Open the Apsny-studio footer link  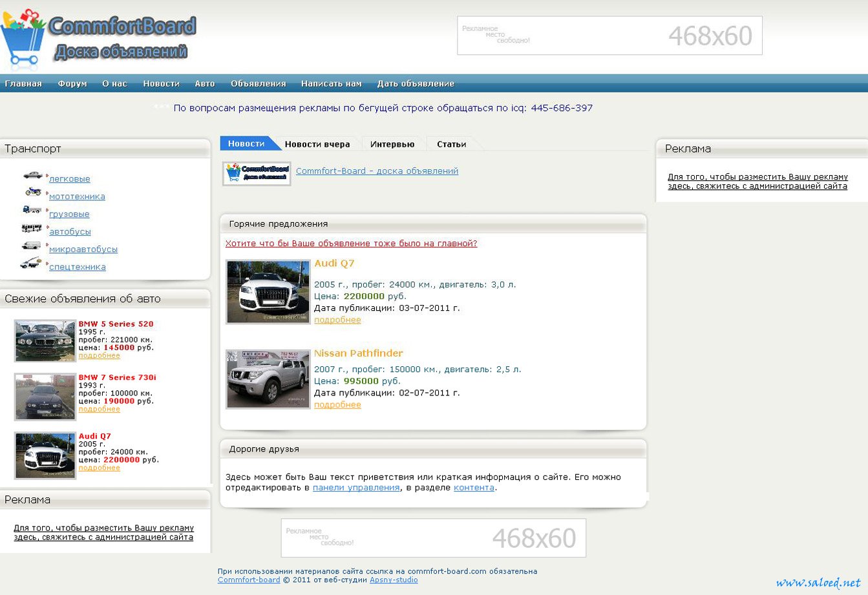pos(394,580)
